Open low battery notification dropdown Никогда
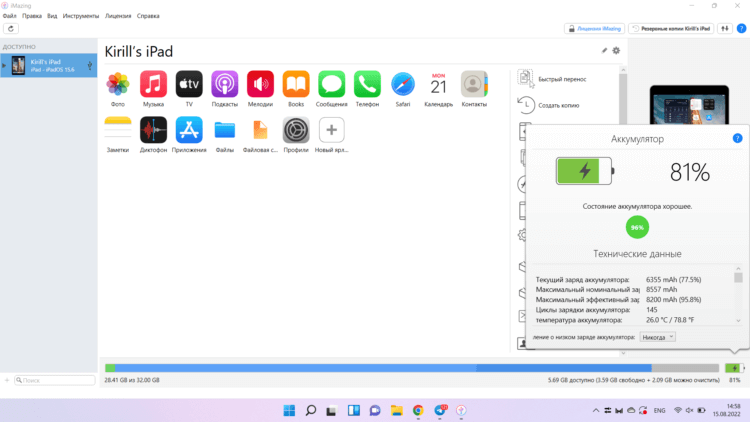This screenshot has height=422, width=750. (x=658, y=337)
